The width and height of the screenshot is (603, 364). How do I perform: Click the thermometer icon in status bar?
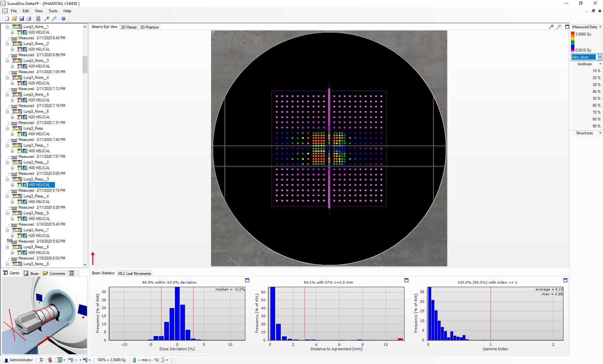pos(50,360)
